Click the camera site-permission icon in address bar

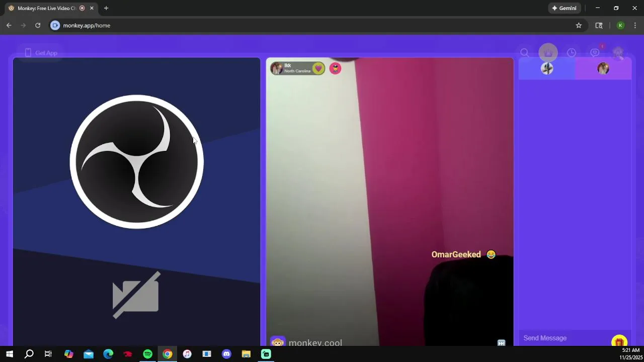click(55, 25)
